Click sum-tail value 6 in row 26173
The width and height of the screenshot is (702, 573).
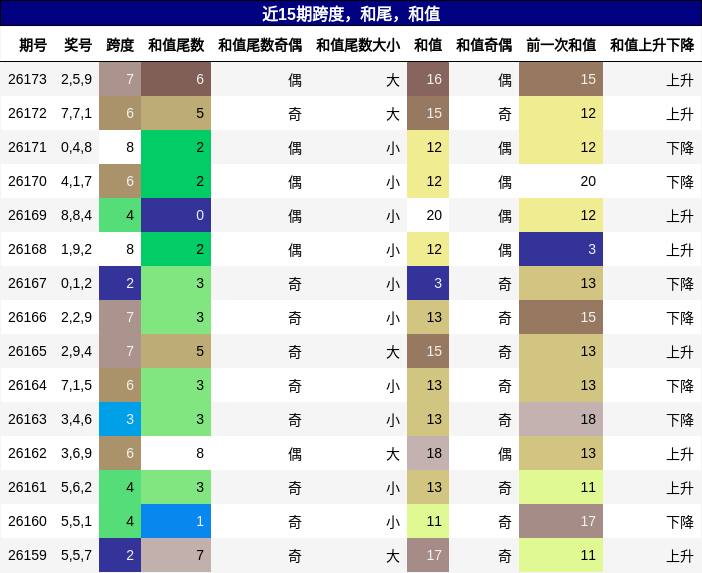[176, 79]
